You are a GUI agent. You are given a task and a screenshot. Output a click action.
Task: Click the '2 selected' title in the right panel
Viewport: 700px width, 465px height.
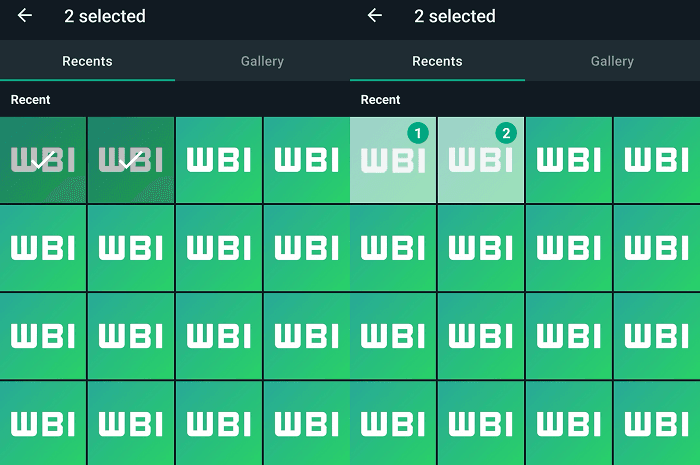[x=454, y=16]
